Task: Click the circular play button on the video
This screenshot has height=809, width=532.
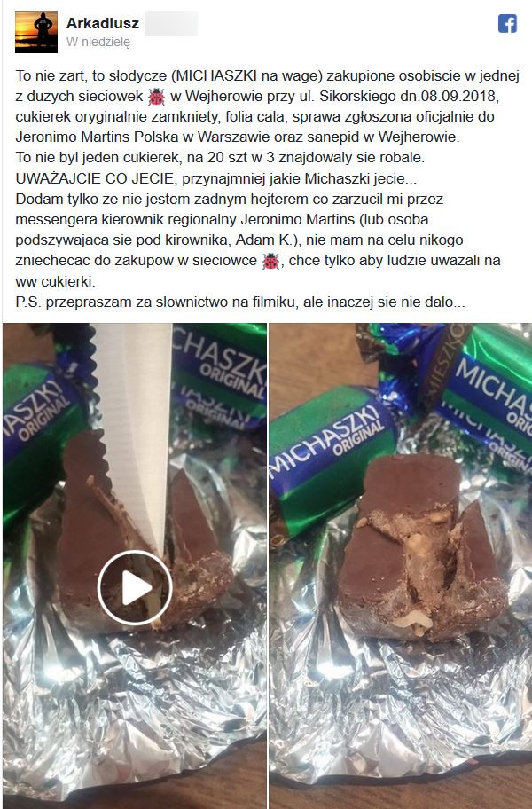Action: 135,587
